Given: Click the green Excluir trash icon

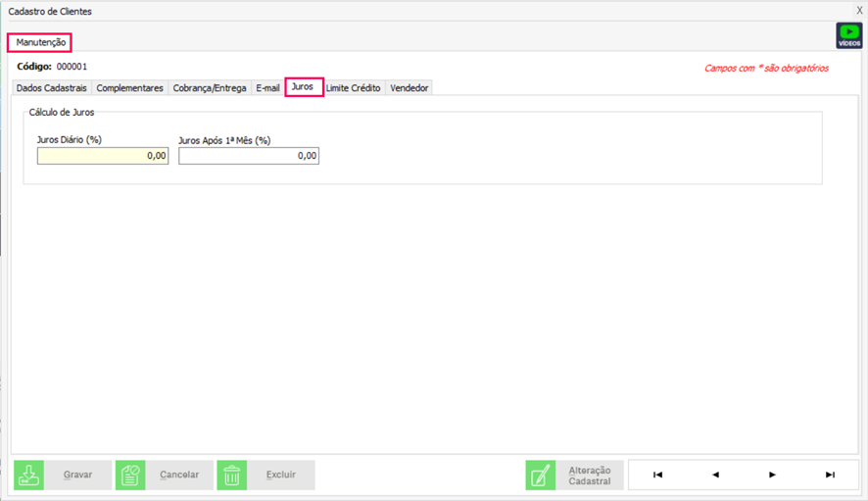Looking at the screenshot, I should pos(232,476).
